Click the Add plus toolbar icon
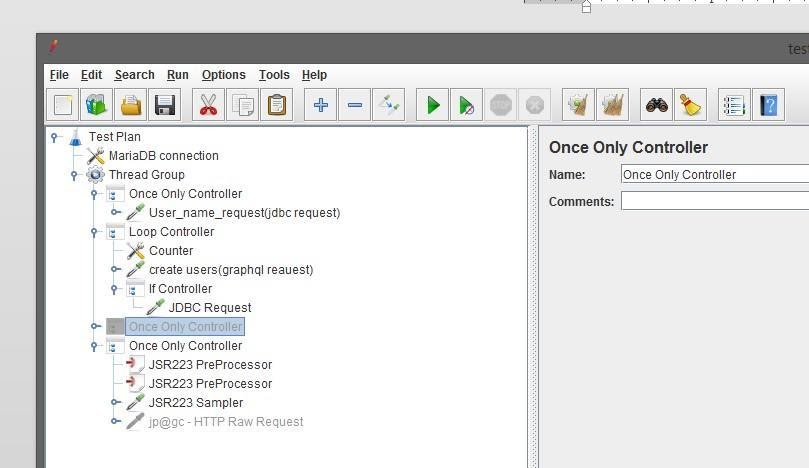809x468 pixels. tap(320, 104)
